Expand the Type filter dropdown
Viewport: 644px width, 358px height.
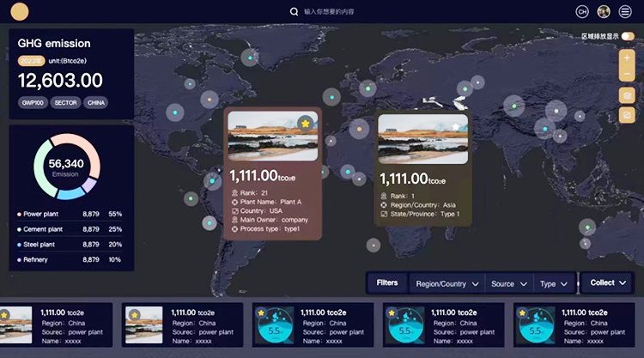tap(553, 283)
